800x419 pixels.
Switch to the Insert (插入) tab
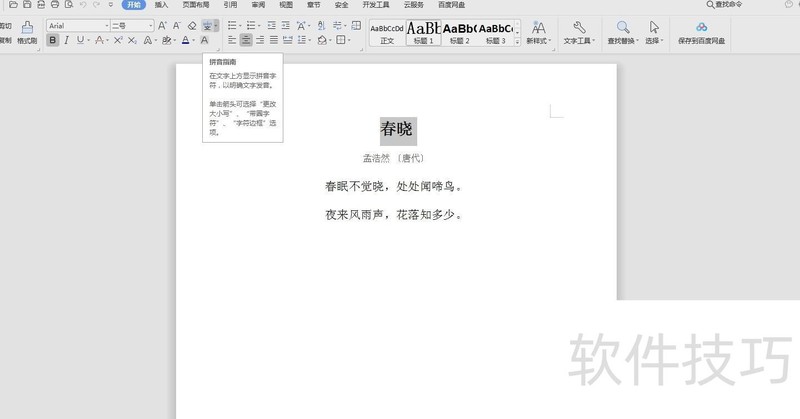pos(161,5)
